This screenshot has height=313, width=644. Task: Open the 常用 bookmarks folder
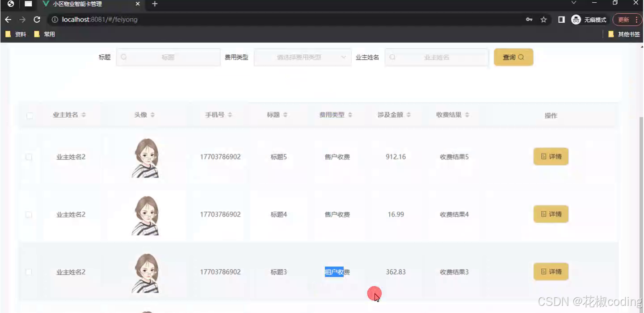tap(44, 34)
